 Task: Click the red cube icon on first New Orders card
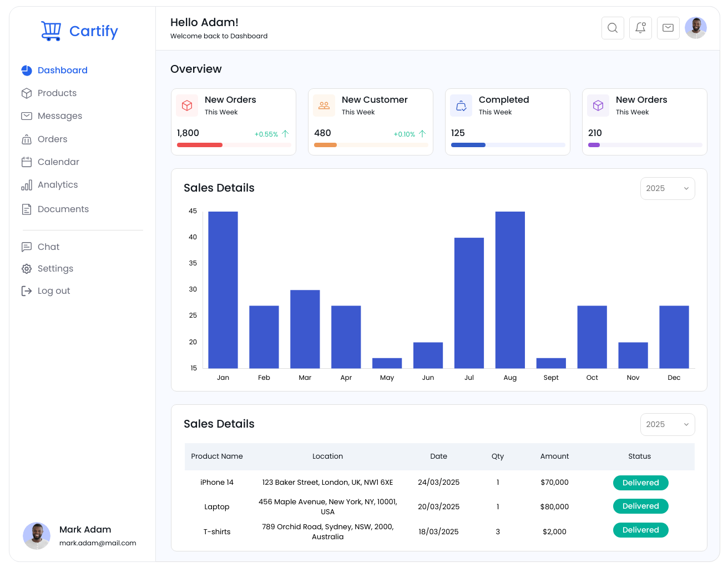pyautogui.click(x=187, y=106)
